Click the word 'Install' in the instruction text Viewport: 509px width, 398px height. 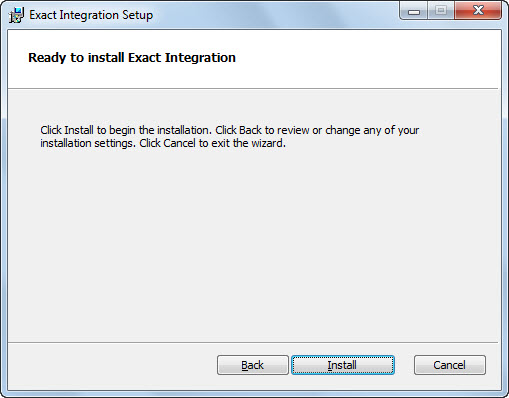(79, 130)
